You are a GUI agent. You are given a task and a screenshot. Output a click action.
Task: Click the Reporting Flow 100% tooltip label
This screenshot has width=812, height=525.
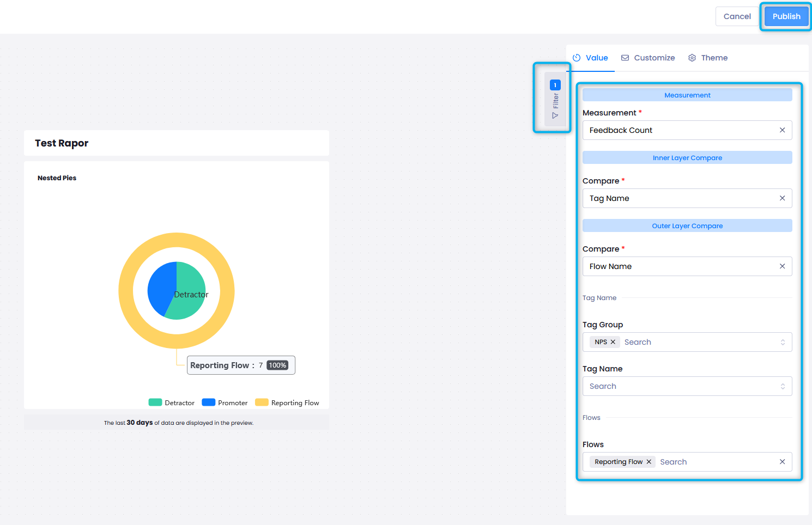(240, 365)
